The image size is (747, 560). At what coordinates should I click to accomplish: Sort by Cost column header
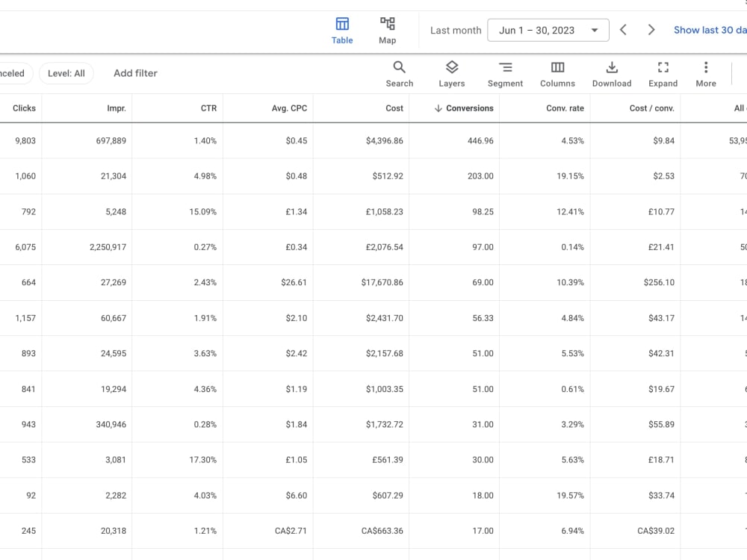point(394,108)
